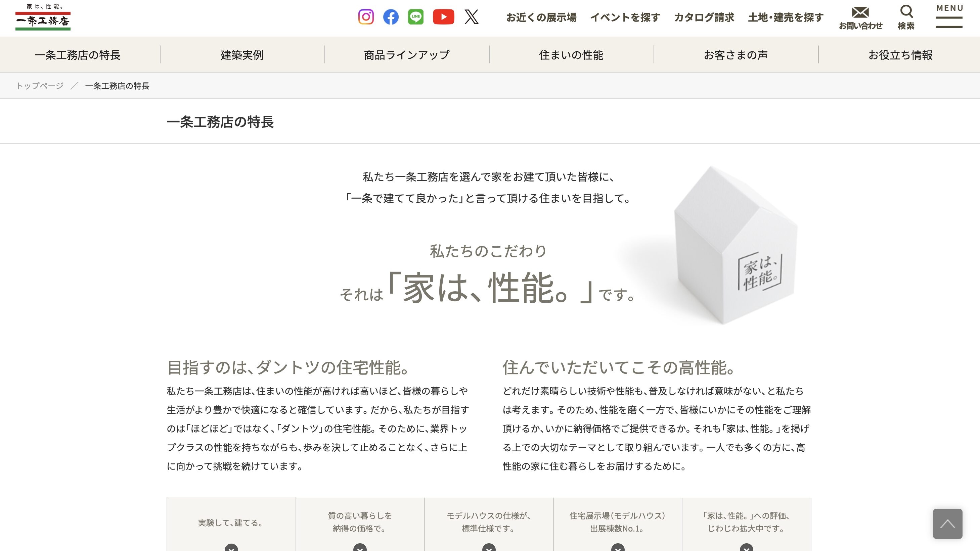This screenshot has height=551, width=980.
Task: Click the お問い合わせ envelope icon
Action: click(860, 12)
